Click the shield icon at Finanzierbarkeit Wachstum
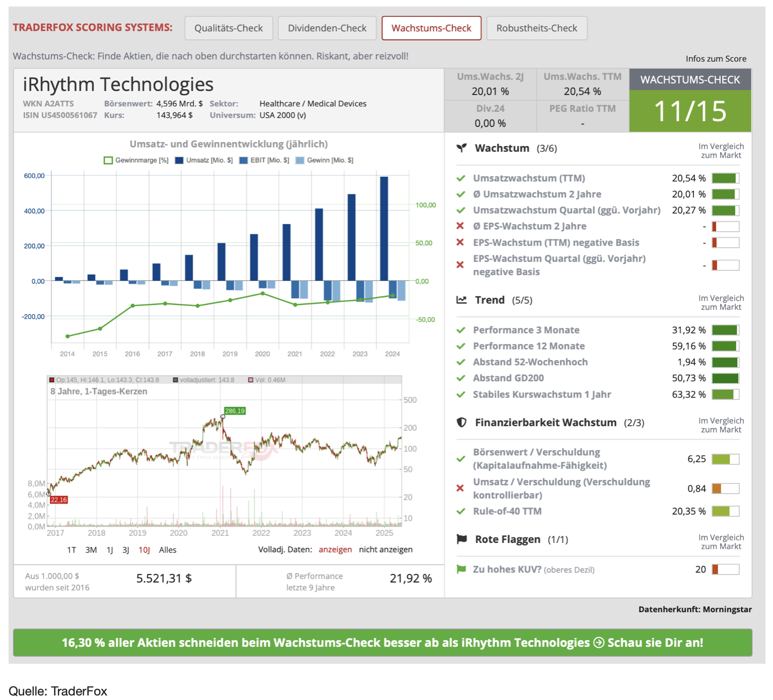This screenshot has width=773, height=700. (x=462, y=423)
